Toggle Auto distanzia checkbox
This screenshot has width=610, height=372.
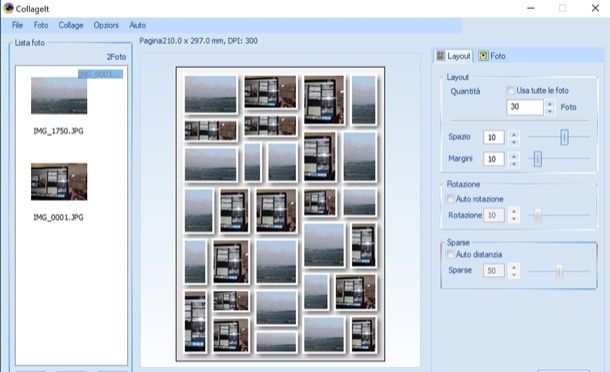450,254
